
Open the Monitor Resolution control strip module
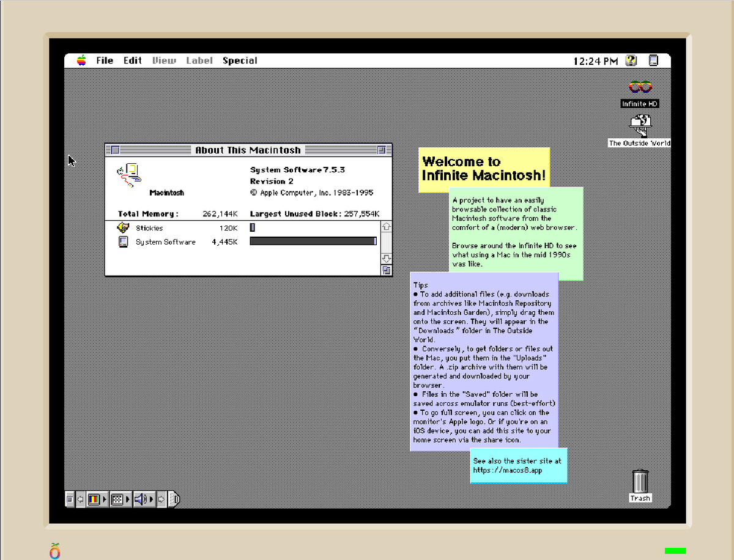tap(117, 499)
